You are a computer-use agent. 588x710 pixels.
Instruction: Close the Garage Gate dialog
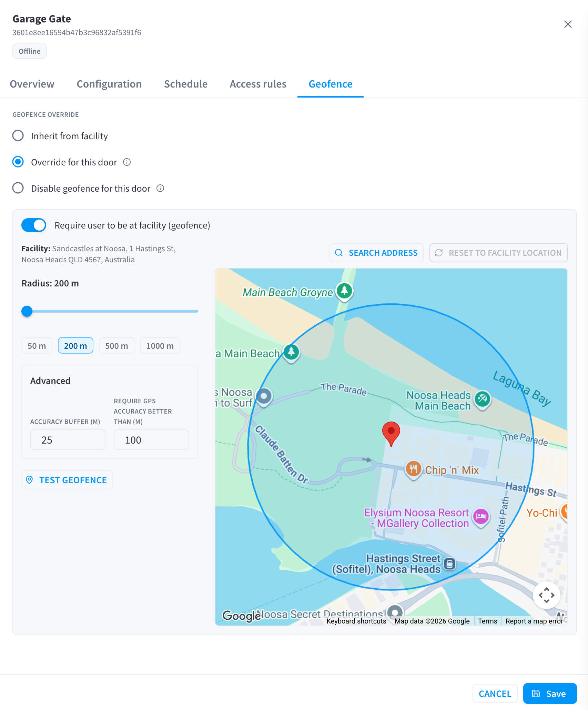[x=568, y=24]
